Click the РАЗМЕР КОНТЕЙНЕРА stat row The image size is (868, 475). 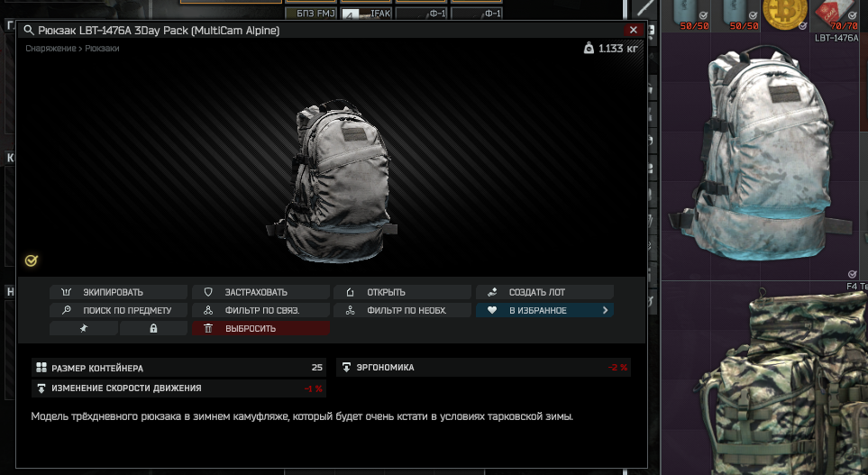coord(178,367)
